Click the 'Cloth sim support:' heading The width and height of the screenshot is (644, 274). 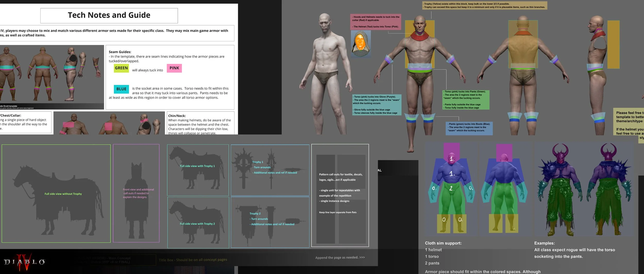point(443,243)
